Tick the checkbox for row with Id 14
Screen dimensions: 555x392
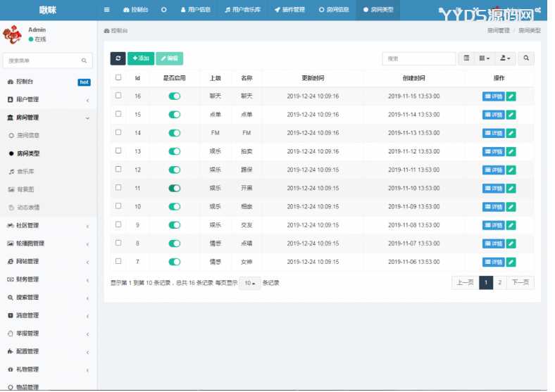pos(118,132)
